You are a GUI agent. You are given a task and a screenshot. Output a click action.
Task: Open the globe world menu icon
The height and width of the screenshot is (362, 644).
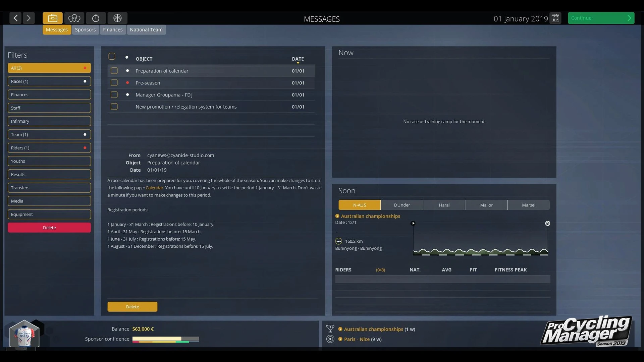point(117,18)
